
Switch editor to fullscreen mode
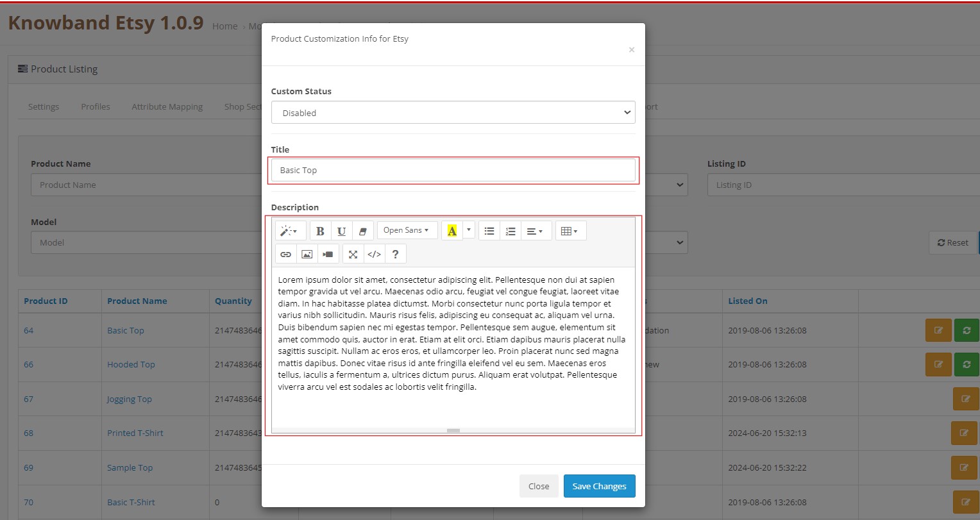pos(353,254)
